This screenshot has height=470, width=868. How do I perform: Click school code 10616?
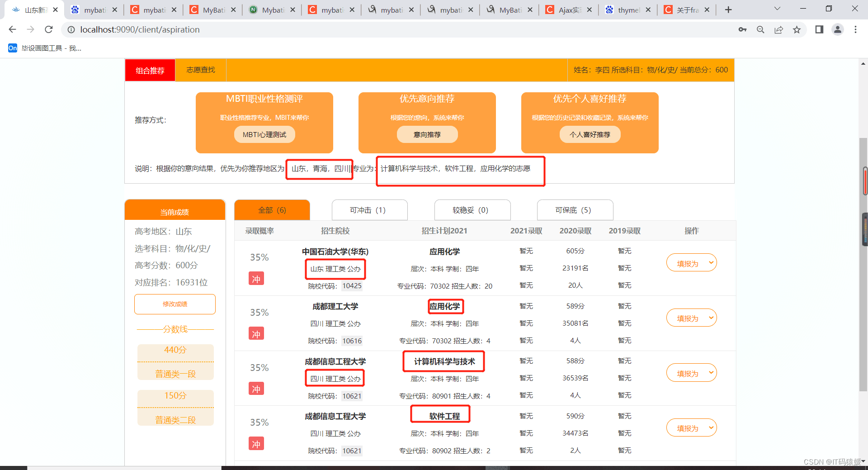pos(352,341)
